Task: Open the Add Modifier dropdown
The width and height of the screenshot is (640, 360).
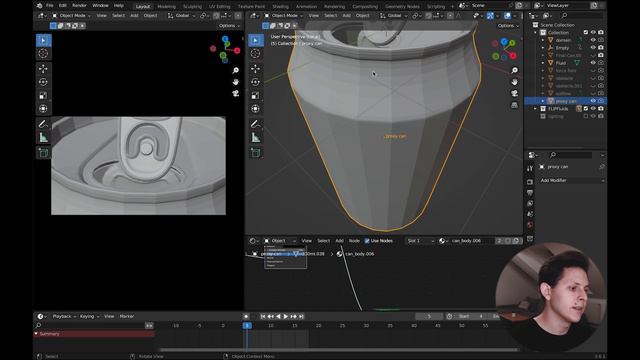Action: tap(571, 180)
